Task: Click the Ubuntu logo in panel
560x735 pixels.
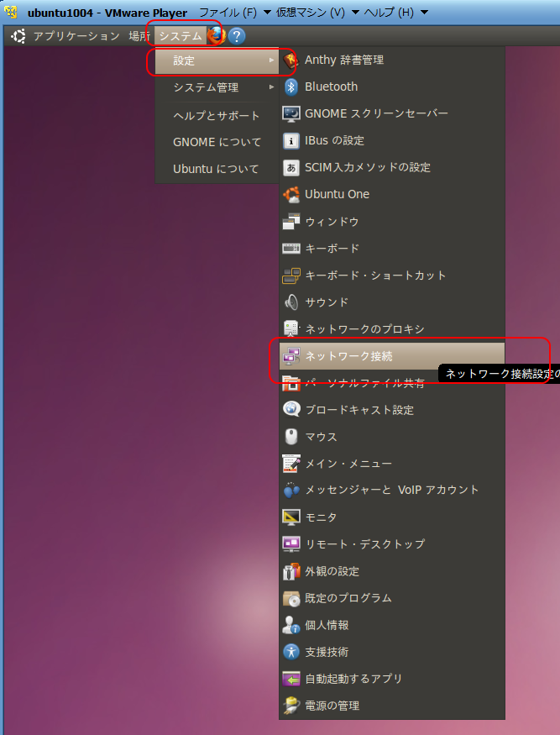Action: tap(18, 36)
